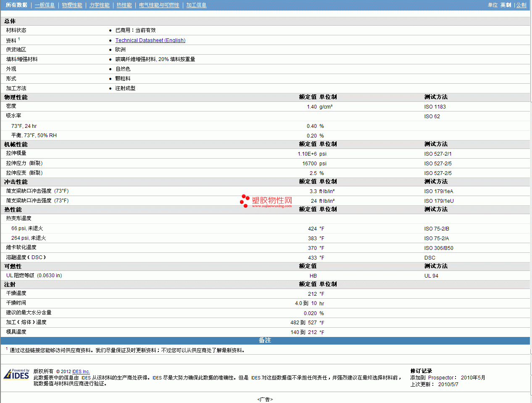Select the 所有数据 tab
Image resolution: width=532 pixels, height=403 pixels.
16,5
